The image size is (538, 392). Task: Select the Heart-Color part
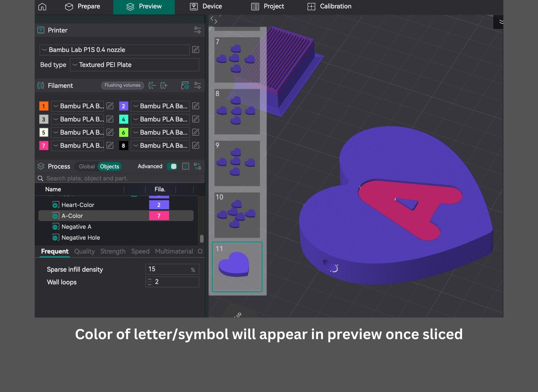[x=78, y=205]
